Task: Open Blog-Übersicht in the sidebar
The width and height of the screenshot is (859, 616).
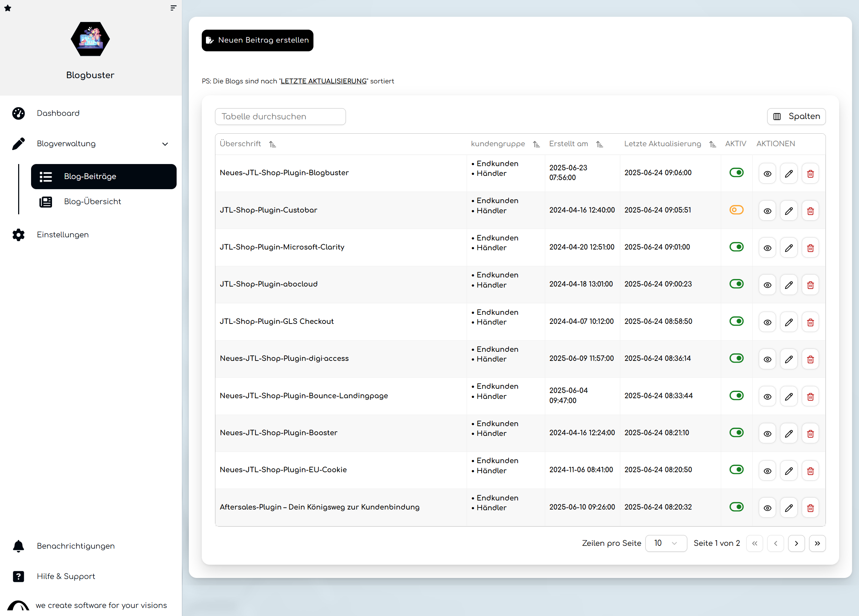Action: 92,201
